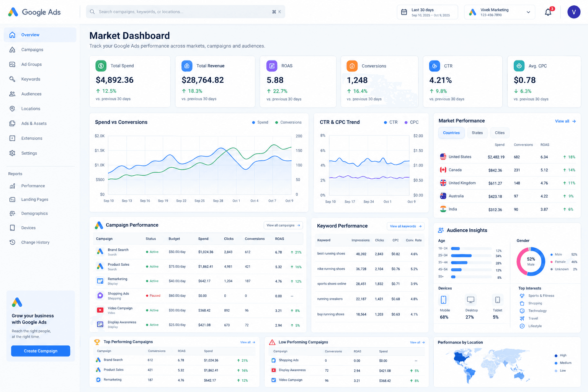
Task: Click View all in Low Performing Campaigns
Action: (x=417, y=342)
